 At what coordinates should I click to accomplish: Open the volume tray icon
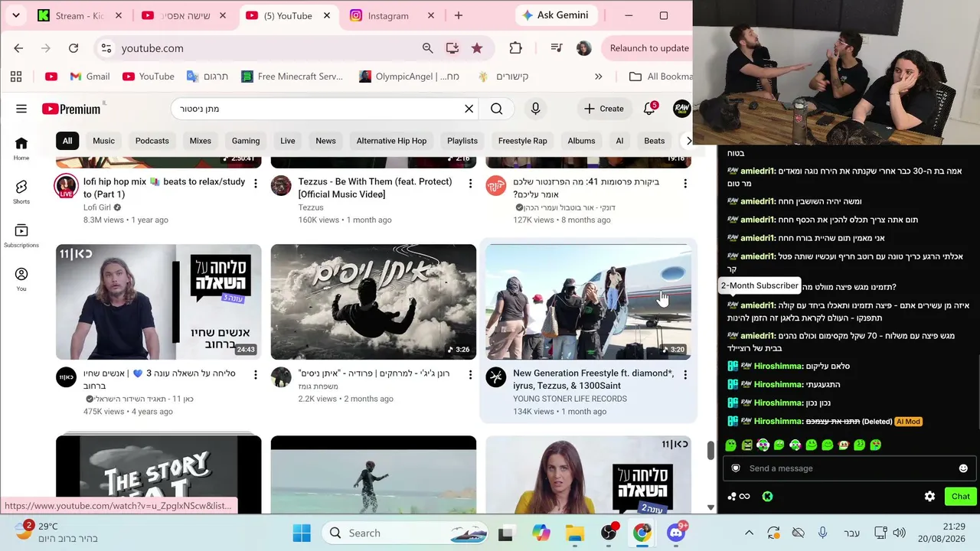click(x=900, y=533)
